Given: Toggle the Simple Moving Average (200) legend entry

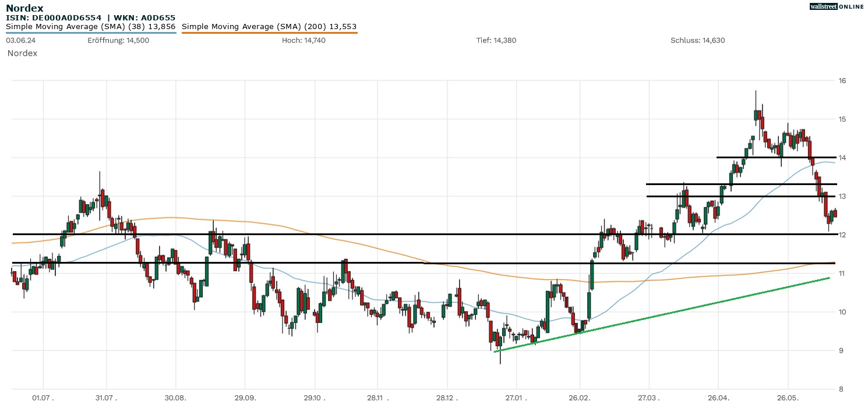Looking at the screenshot, I should point(269,26).
